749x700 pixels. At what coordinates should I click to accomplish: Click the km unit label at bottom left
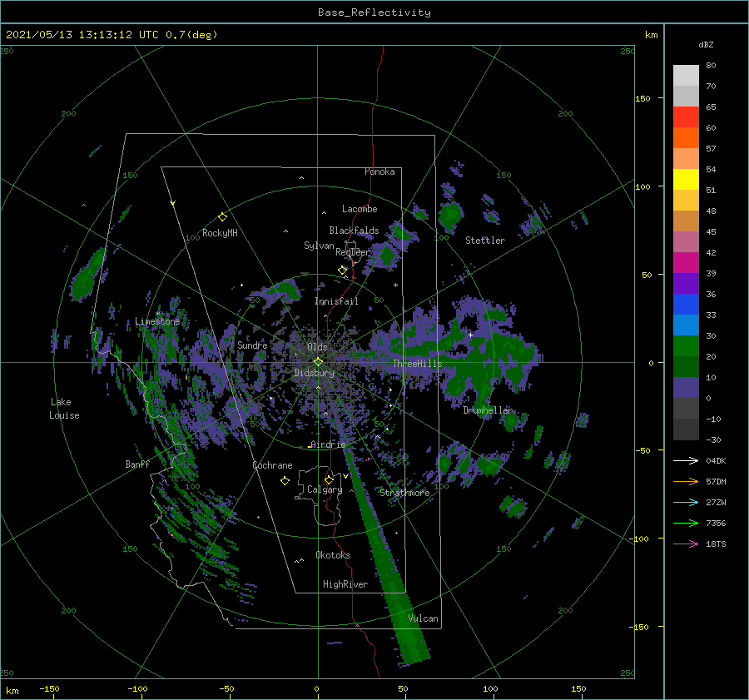[x=12, y=691]
